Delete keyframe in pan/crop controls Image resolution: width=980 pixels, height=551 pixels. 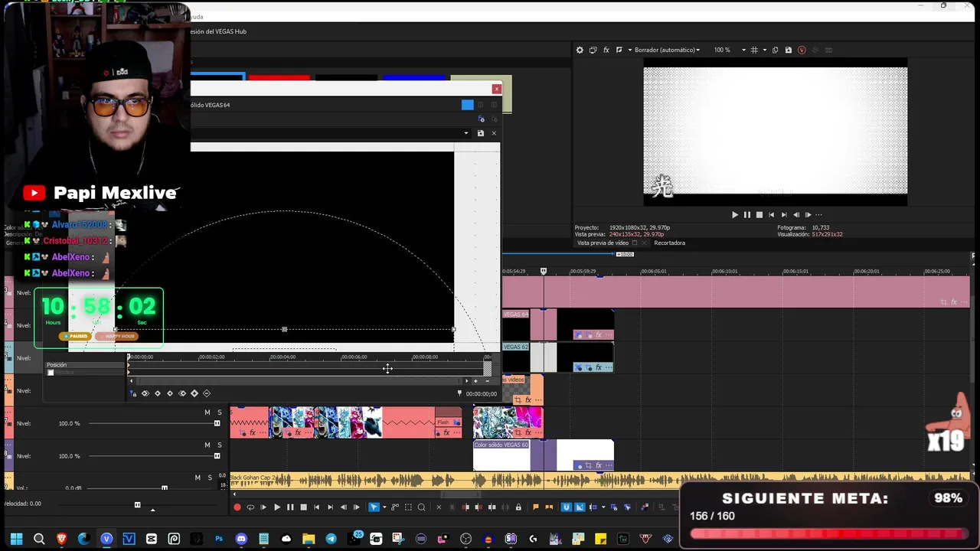pos(207,393)
